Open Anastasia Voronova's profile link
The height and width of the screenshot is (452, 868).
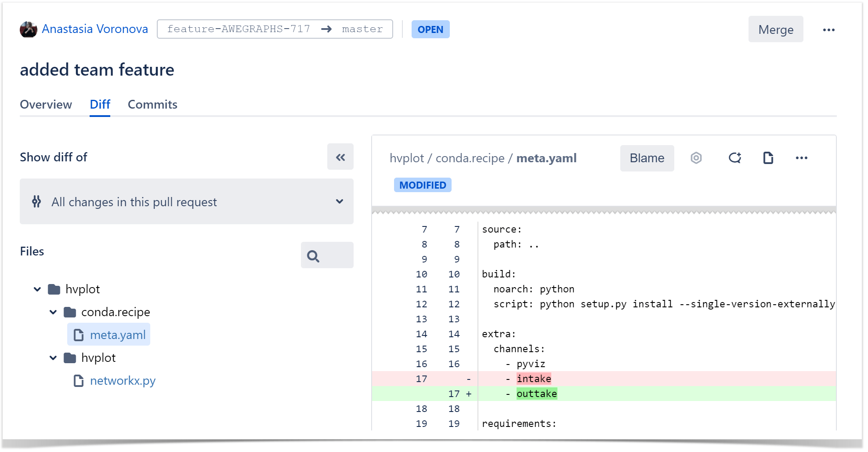pos(95,29)
